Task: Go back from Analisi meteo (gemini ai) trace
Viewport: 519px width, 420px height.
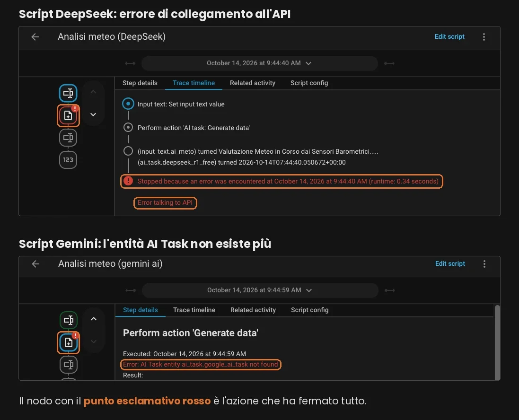Action: [x=35, y=264]
